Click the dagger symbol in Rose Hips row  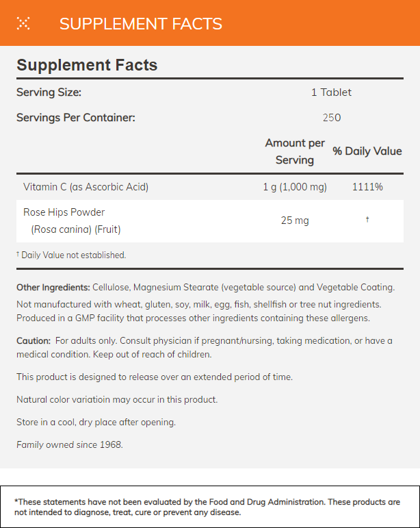click(x=367, y=220)
